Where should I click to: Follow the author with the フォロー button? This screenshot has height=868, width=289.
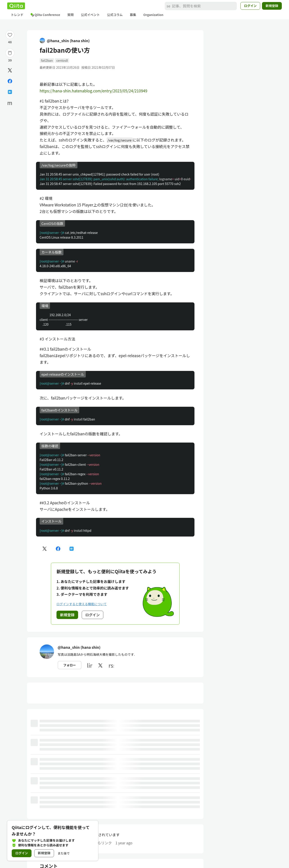point(70,665)
